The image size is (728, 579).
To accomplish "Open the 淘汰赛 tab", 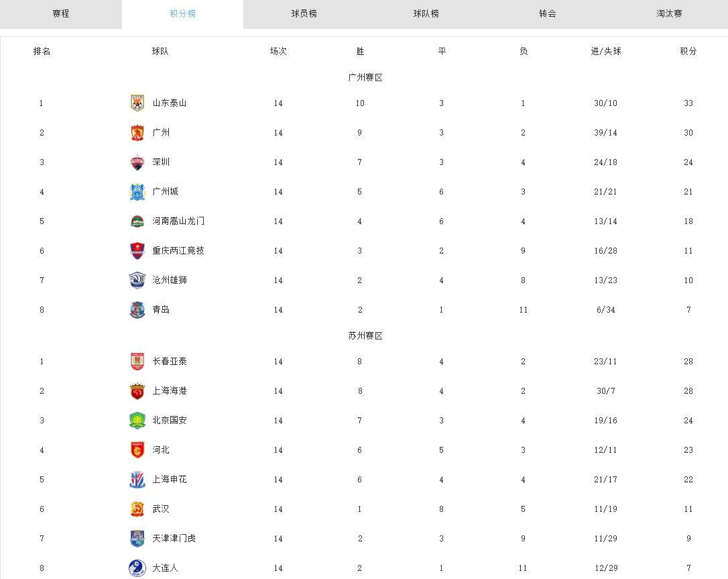I will 669,14.
